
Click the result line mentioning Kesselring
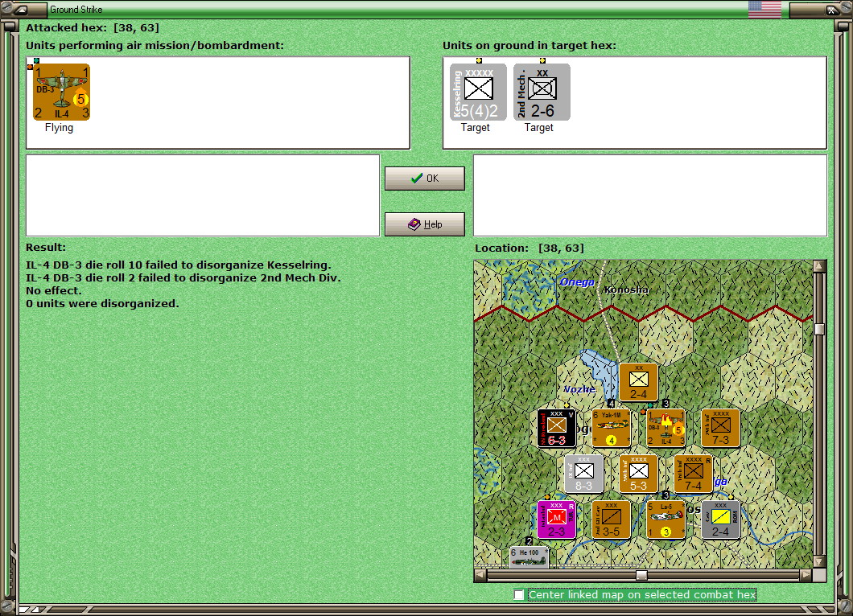click(x=179, y=265)
